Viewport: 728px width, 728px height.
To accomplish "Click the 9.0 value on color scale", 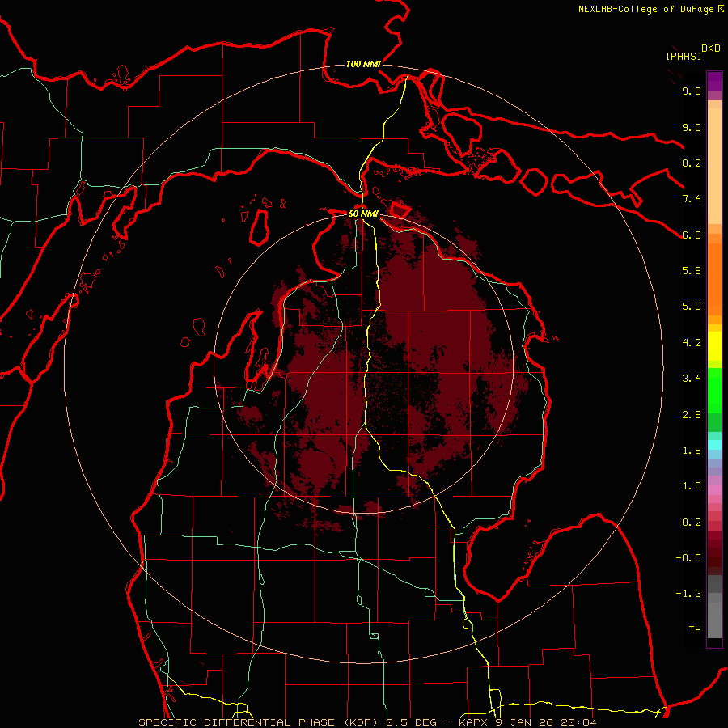I will pyautogui.click(x=692, y=128).
